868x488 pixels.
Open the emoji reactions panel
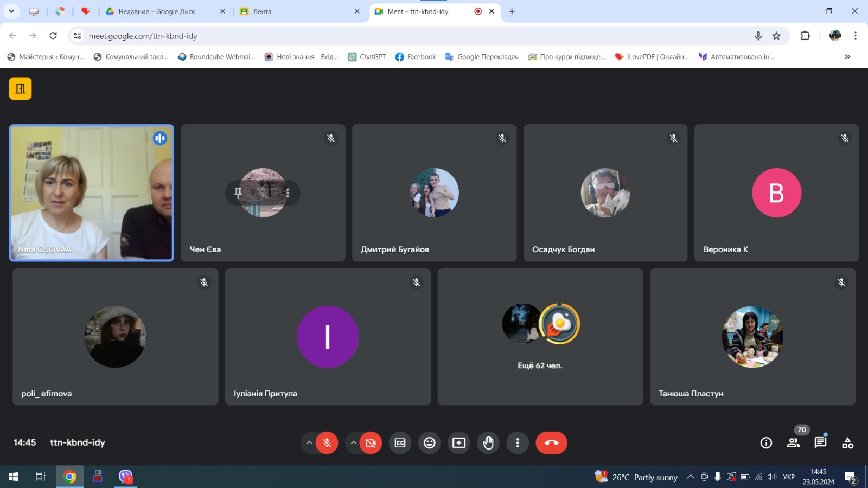click(429, 443)
